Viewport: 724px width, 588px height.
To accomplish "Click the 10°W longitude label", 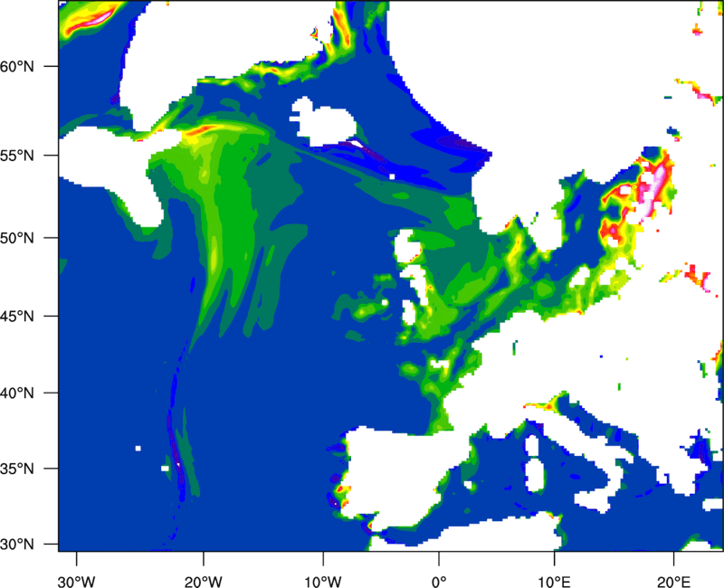I will click(x=322, y=582).
